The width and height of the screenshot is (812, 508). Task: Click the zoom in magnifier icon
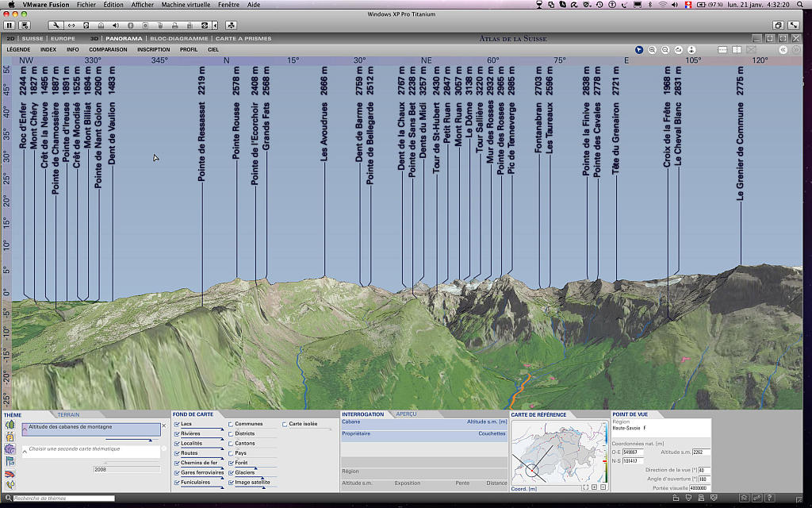point(653,49)
